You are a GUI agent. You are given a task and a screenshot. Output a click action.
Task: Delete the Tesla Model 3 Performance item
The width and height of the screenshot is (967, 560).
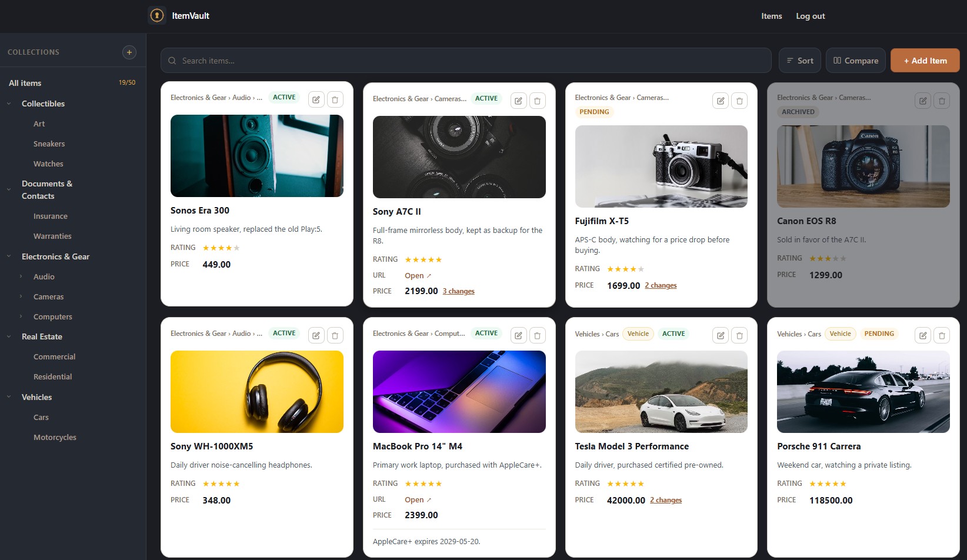pos(739,335)
